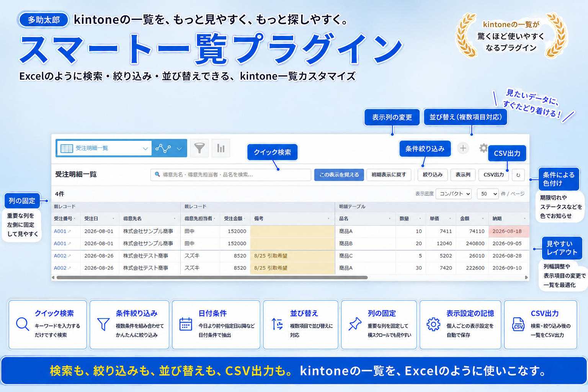
Task: Click the CSV file icon on the CSV出力 card
Action: (518, 324)
